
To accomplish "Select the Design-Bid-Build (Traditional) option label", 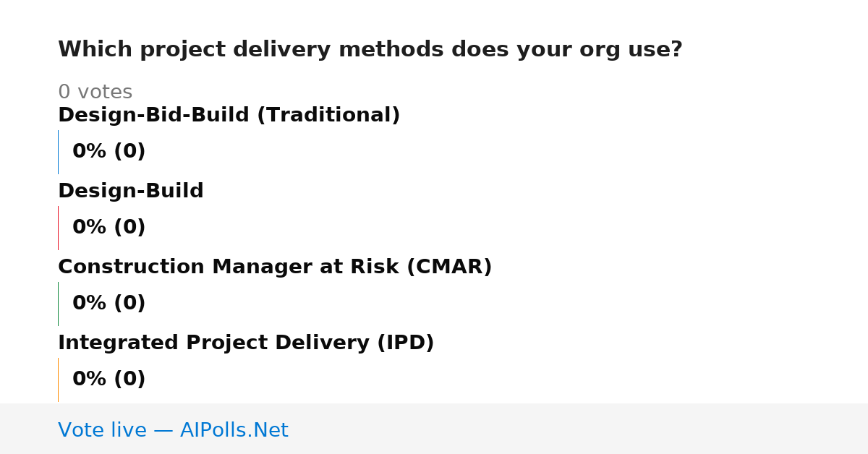I will 229,115.
